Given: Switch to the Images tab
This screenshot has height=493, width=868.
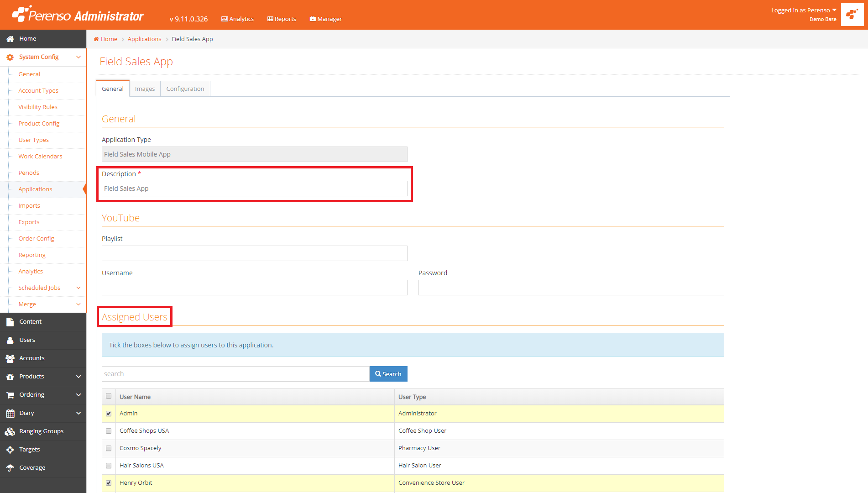Looking at the screenshot, I should 145,89.
